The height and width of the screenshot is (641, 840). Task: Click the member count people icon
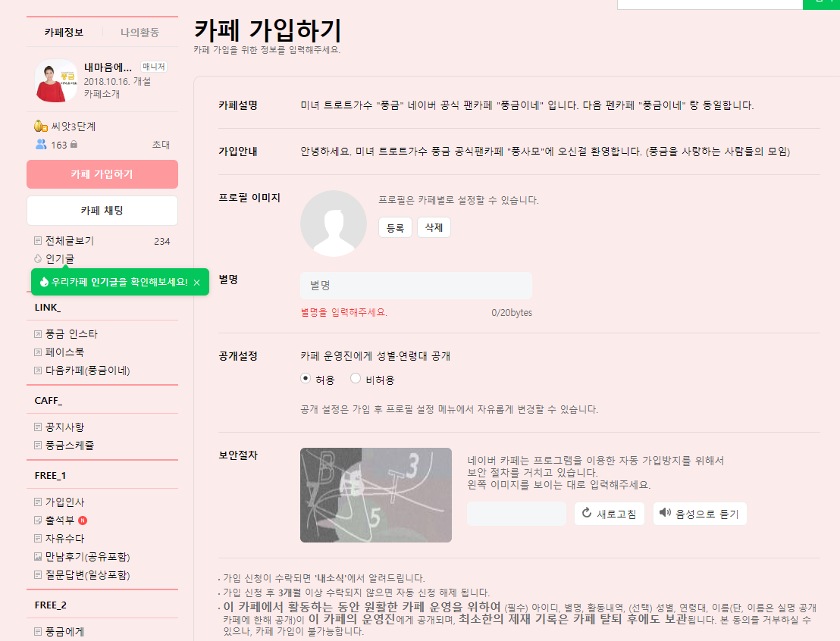pyautogui.click(x=41, y=145)
